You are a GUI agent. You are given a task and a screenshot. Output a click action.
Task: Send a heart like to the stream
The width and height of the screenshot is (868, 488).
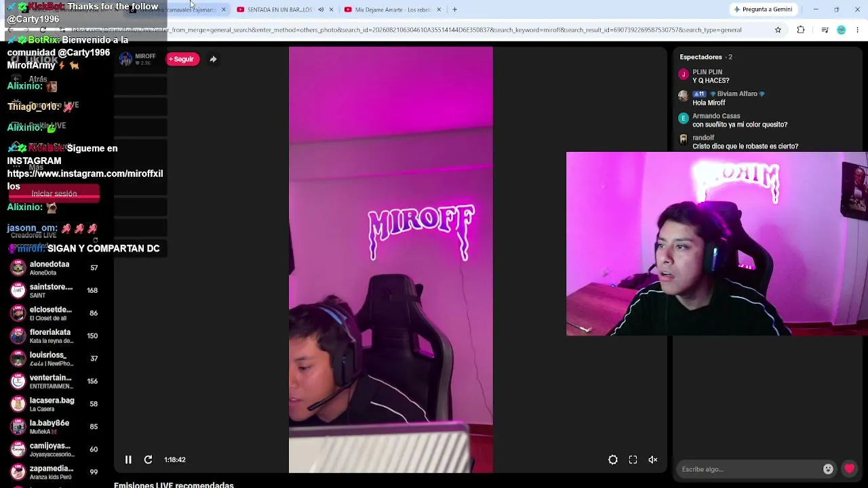[x=849, y=469]
